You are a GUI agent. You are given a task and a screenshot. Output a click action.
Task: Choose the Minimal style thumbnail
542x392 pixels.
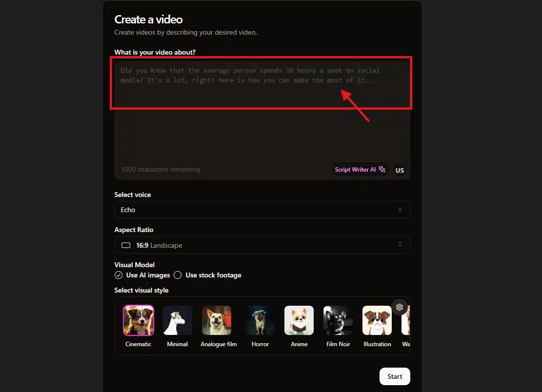177,320
